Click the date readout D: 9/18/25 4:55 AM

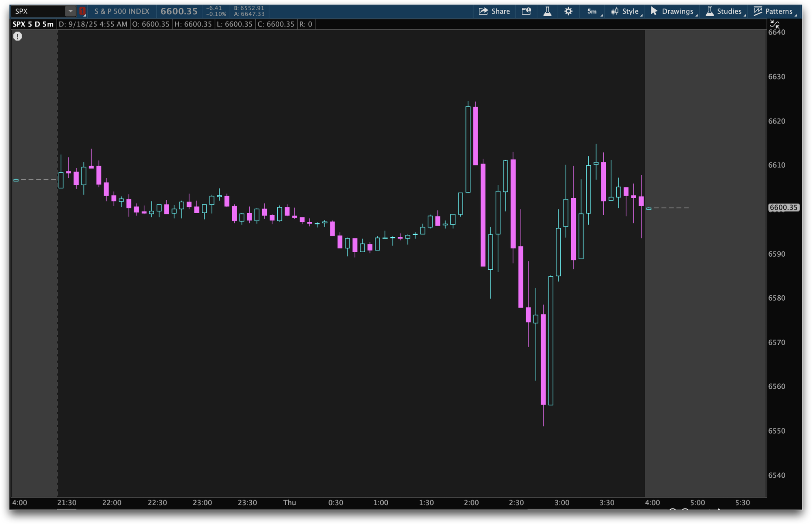tap(93, 24)
